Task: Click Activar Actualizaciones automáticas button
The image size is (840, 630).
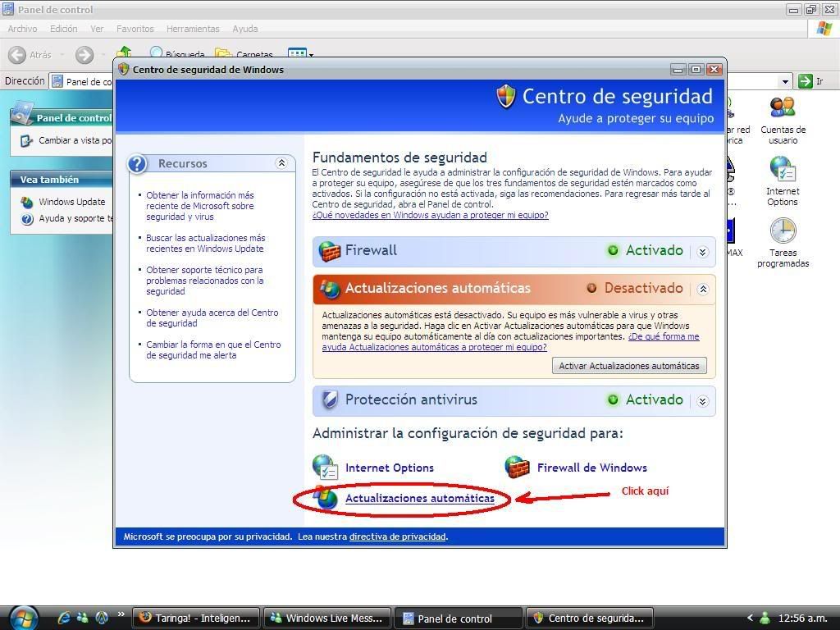Action: 629,366
